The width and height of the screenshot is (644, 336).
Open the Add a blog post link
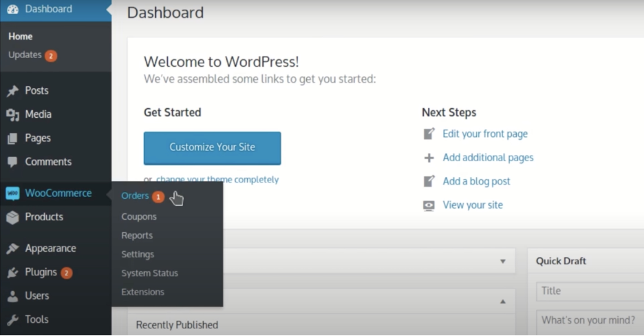476,181
